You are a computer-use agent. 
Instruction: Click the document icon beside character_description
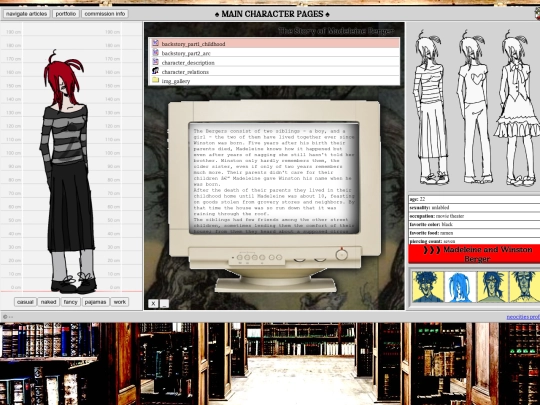tap(155, 62)
